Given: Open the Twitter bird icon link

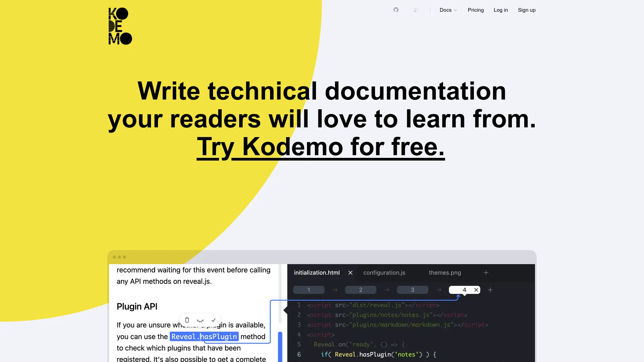Looking at the screenshot, I should (416, 10).
